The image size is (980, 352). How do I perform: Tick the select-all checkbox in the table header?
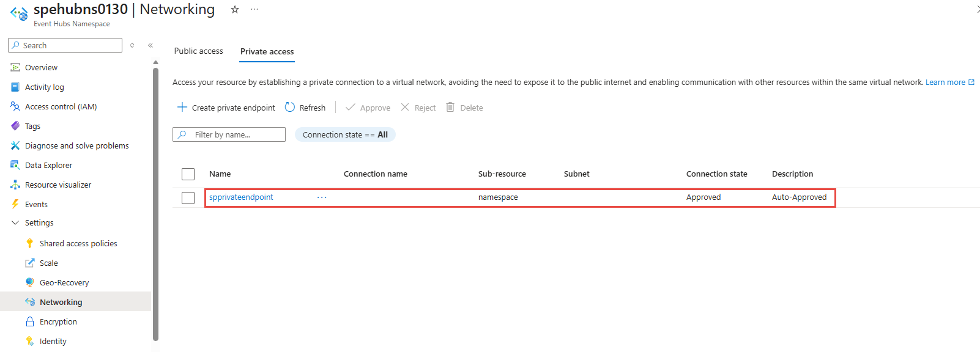pos(188,174)
